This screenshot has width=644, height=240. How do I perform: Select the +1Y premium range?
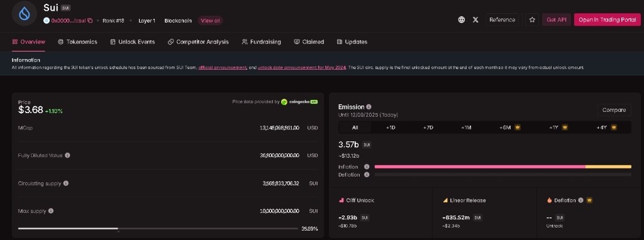(558, 128)
